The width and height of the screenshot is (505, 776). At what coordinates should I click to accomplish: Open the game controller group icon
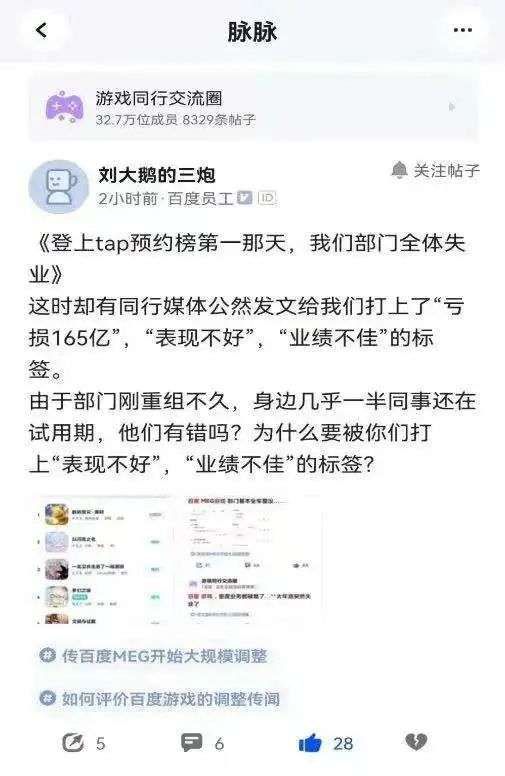64,106
